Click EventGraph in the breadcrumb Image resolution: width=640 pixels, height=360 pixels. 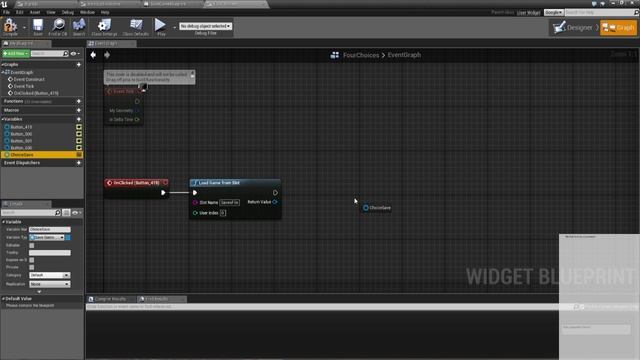coord(404,55)
